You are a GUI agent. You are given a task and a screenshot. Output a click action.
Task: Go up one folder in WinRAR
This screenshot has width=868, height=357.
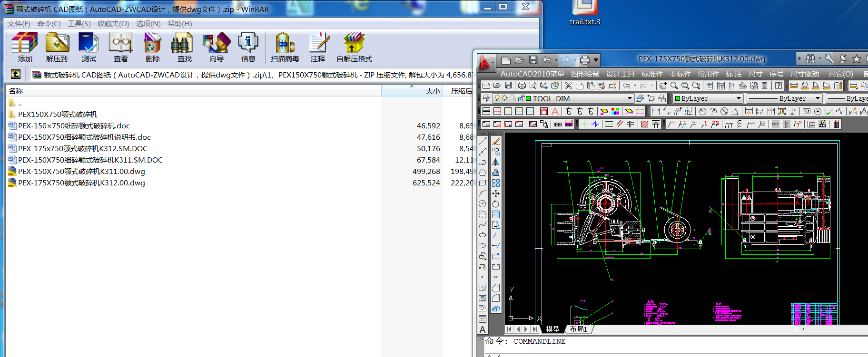click(16, 74)
